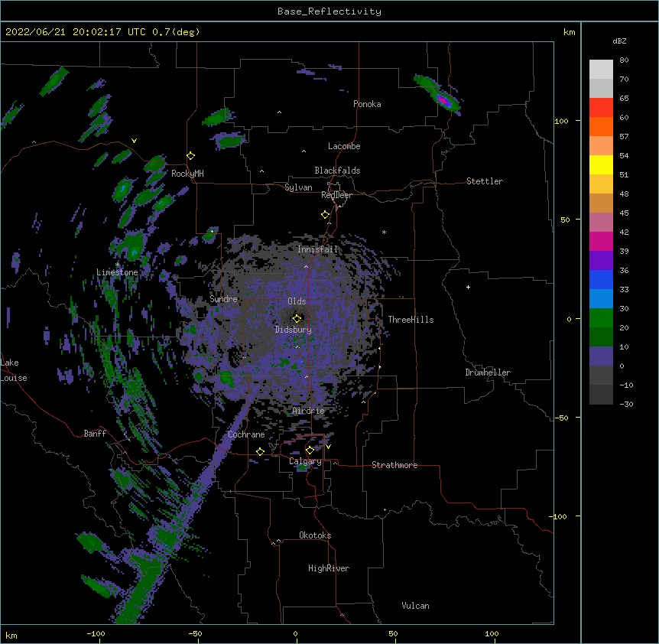Click the white 80 dBZ legend swatch
This screenshot has width=659, height=644.
(x=601, y=70)
